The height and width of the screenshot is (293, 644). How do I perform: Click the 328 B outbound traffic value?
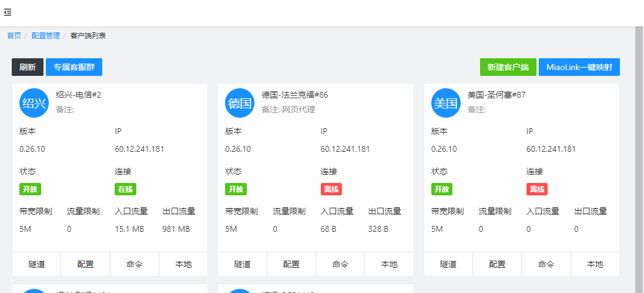tap(378, 229)
